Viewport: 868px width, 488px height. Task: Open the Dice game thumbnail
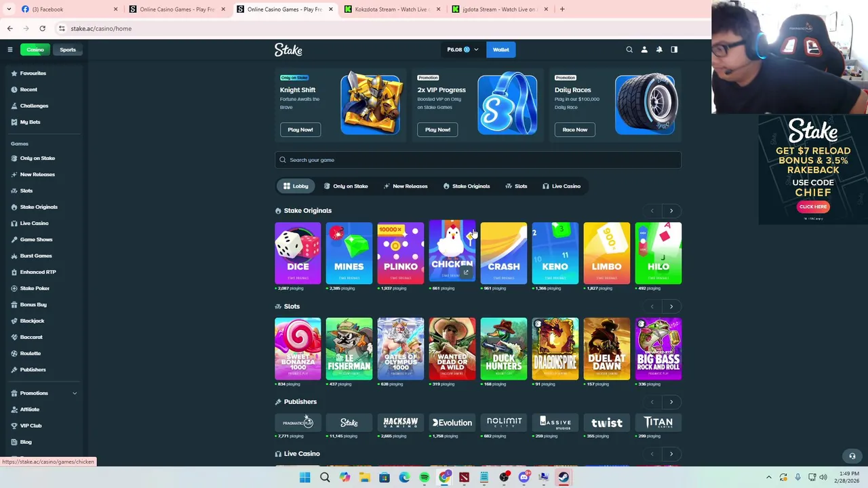point(298,253)
